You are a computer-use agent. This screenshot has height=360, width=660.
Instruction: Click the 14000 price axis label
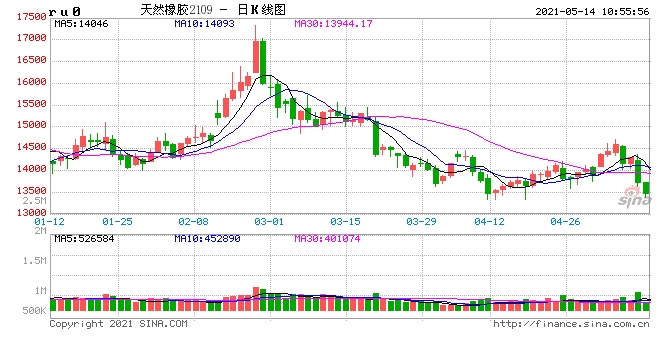pyautogui.click(x=32, y=169)
